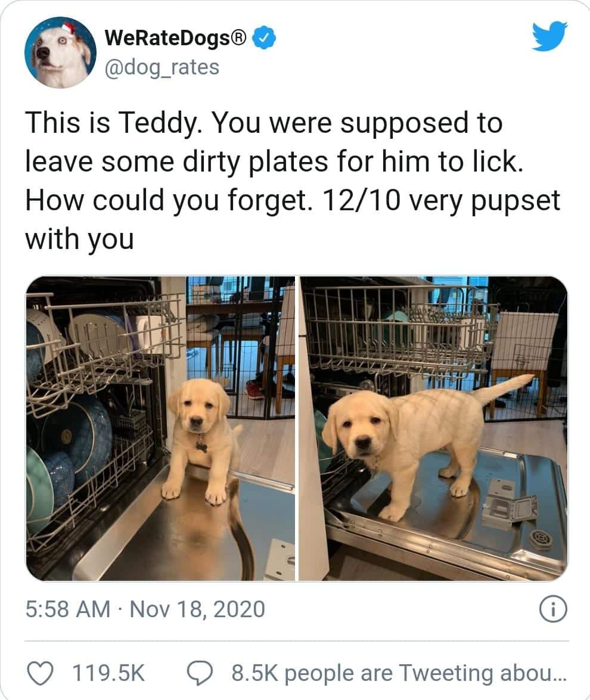Like the tweet with heart icon
The image size is (590, 700).
click(40, 673)
